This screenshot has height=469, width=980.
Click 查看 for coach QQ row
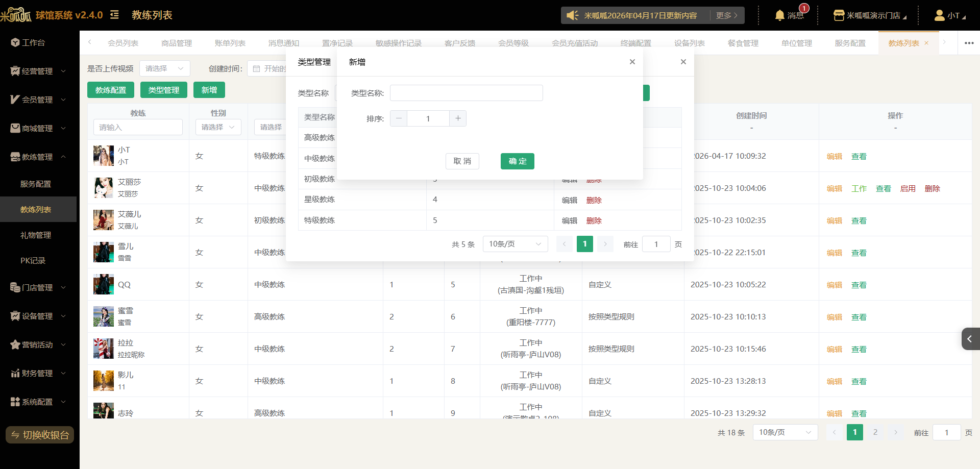[859, 285]
